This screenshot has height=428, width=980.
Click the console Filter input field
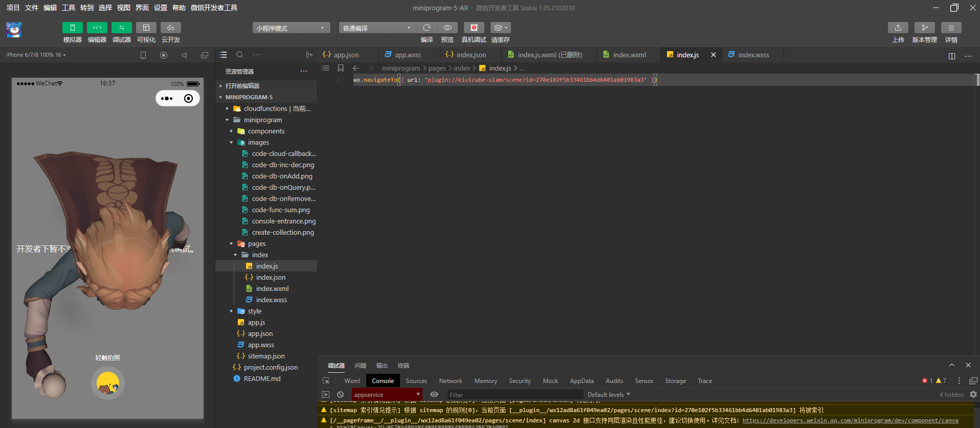[x=515, y=395]
